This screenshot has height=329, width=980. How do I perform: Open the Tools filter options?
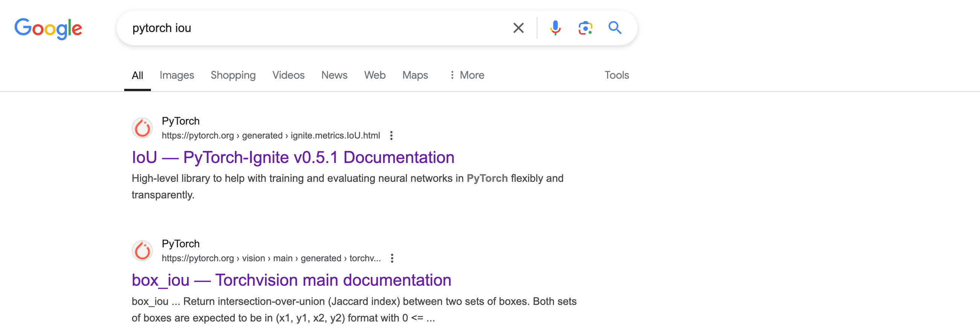[617, 75]
